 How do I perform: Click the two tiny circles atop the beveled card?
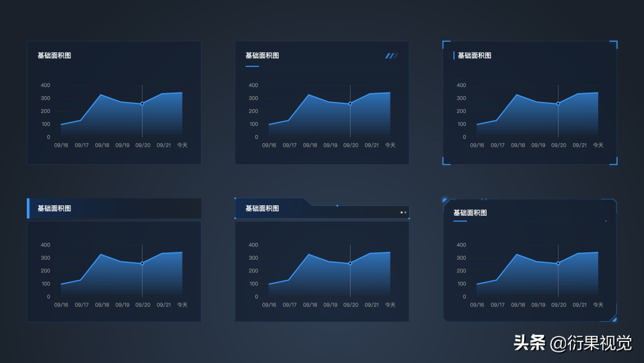[x=484, y=199]
